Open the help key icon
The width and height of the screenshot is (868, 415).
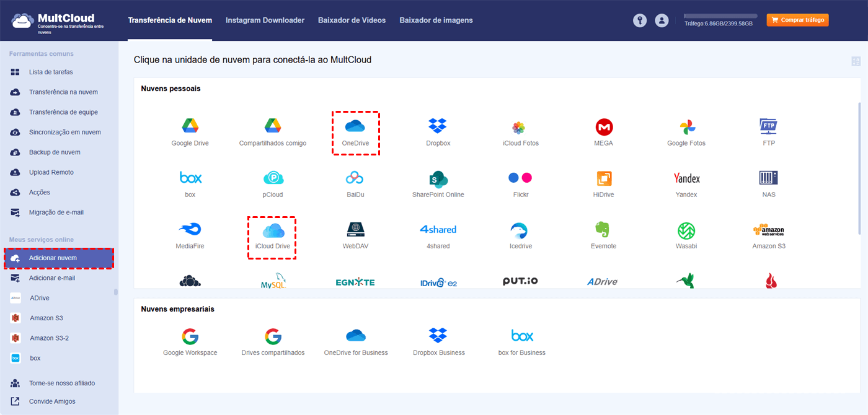(640, 20)
